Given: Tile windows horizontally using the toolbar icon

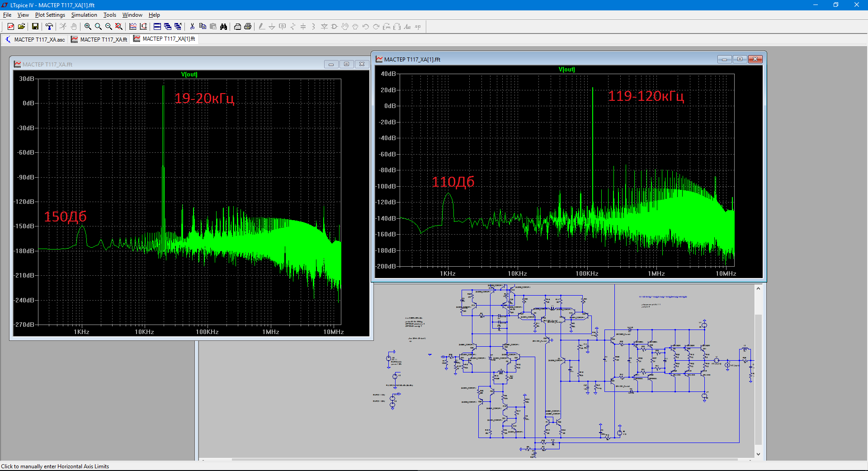Looking at the screenshot, I should 157,27.
